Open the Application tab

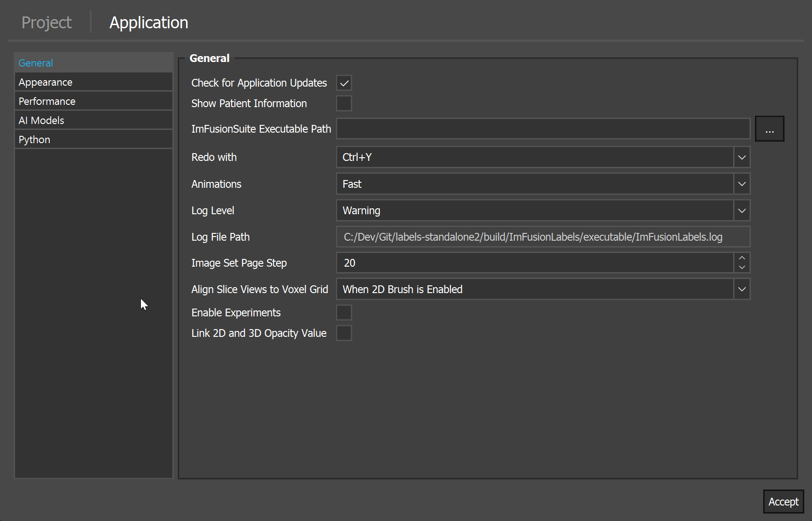[149, 22]
